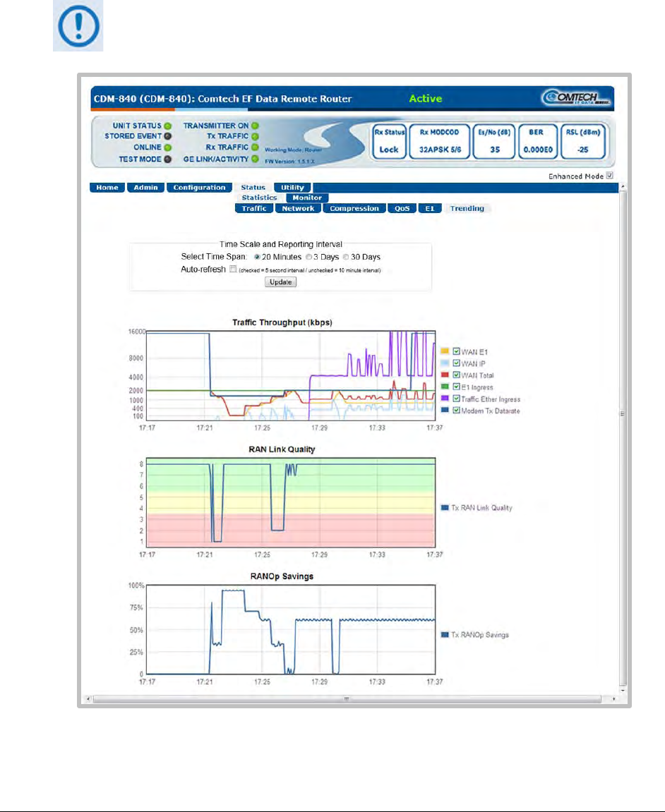Toggle the Enhanced Mode checkbox

(x=610, y=176)
